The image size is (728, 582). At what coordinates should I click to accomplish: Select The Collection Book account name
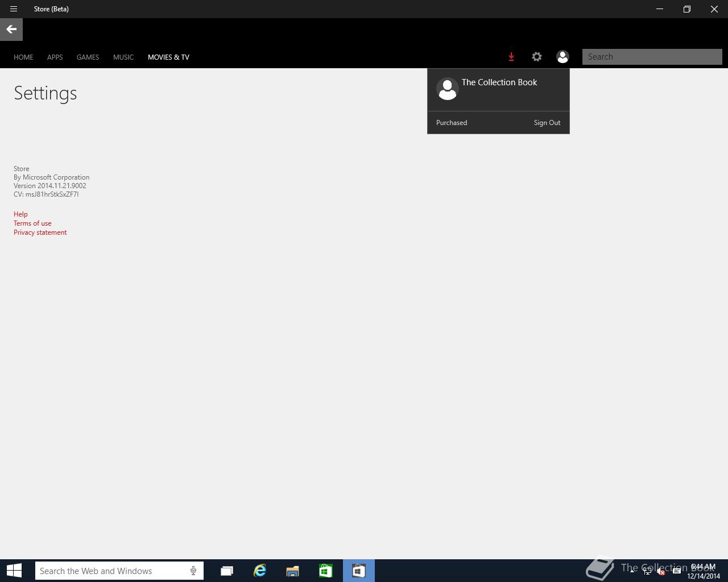[x=499, y=82]
